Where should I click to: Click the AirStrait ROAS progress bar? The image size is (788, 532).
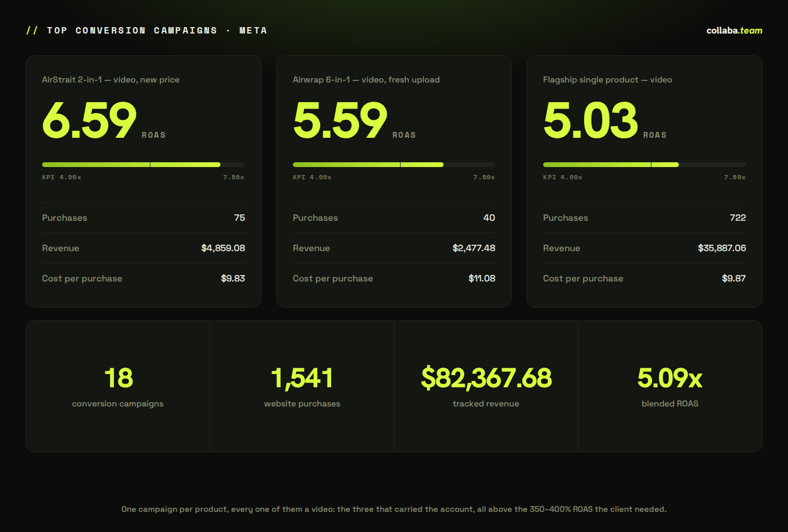click(x=143, y=165)
